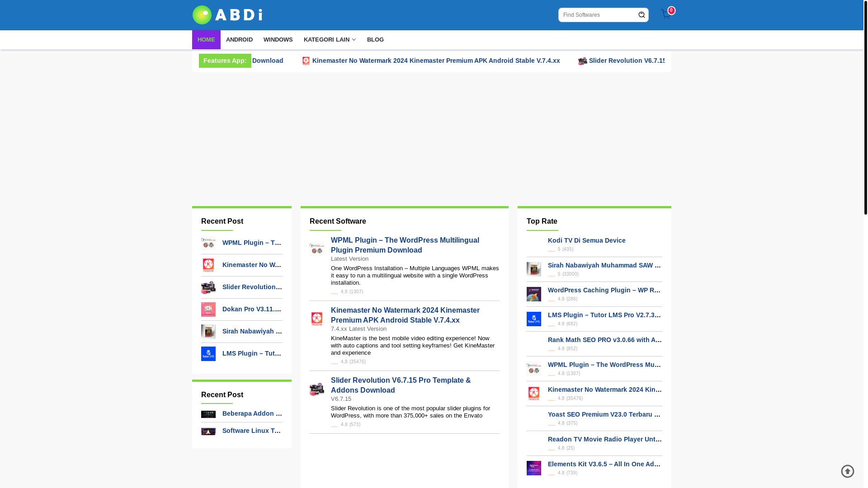Open Slider Revolution V6.7.15 ticker link
Screen dimensions: 868x488
tap(627, 61)
